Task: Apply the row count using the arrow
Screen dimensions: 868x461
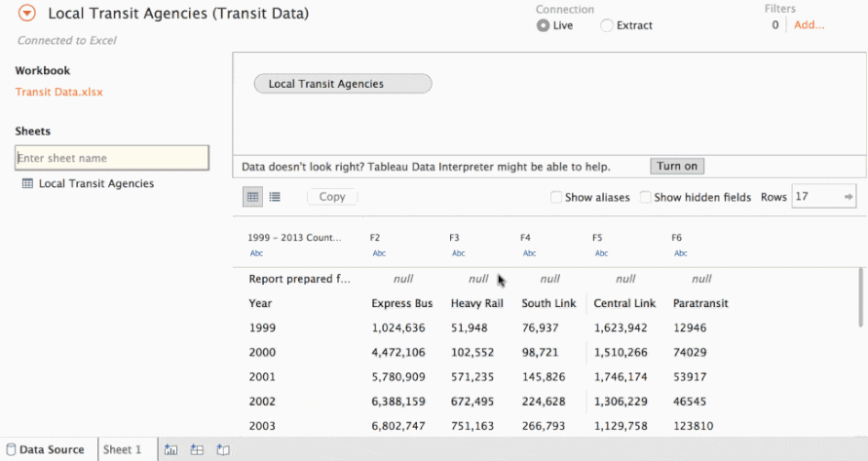Action: tap(849, 197)
